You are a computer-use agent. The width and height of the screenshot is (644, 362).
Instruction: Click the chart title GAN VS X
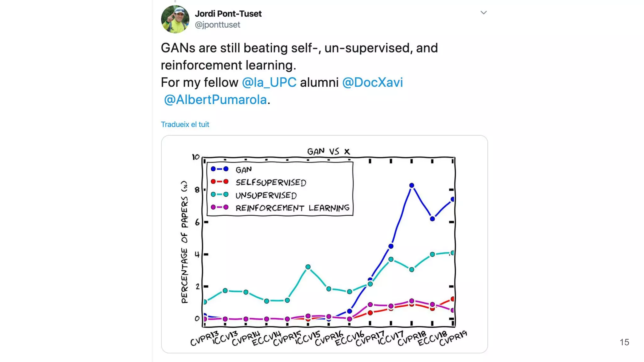coord(328,151)
